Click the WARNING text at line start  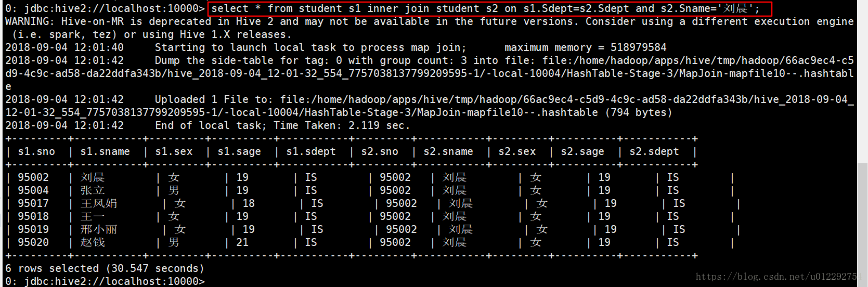(x=29, y=21)
